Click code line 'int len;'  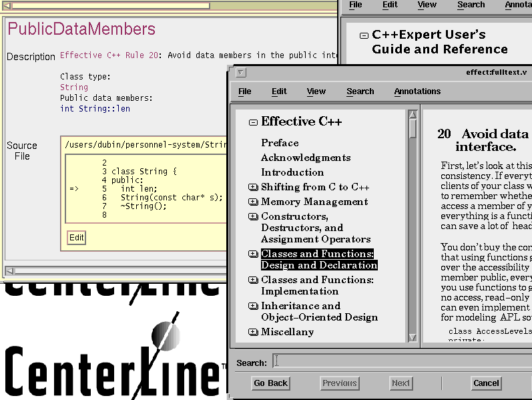(139, 189)
